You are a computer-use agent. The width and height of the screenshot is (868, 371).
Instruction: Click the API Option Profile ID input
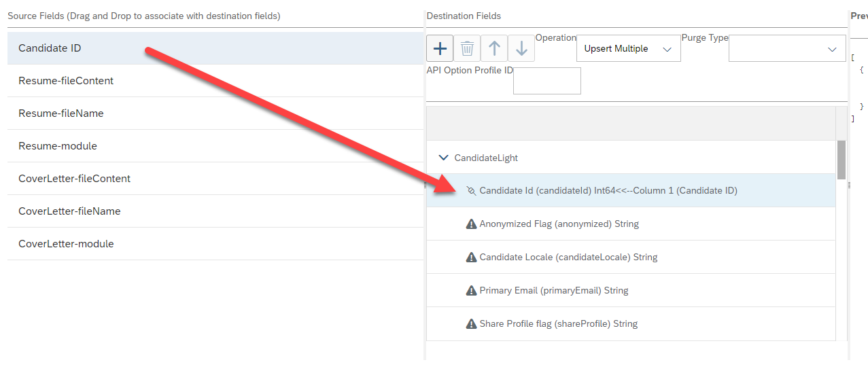point(547,81)
